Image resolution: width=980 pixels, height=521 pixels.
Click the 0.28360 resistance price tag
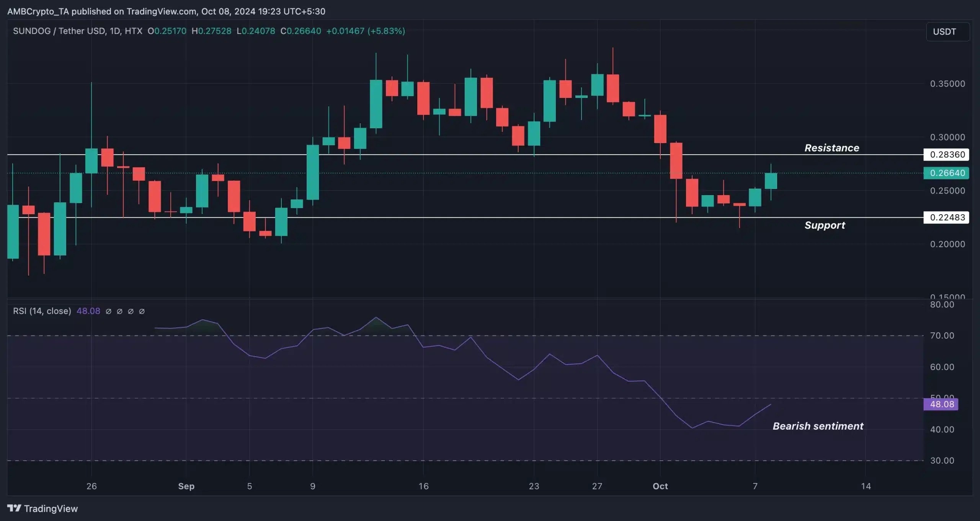point(946,155)
